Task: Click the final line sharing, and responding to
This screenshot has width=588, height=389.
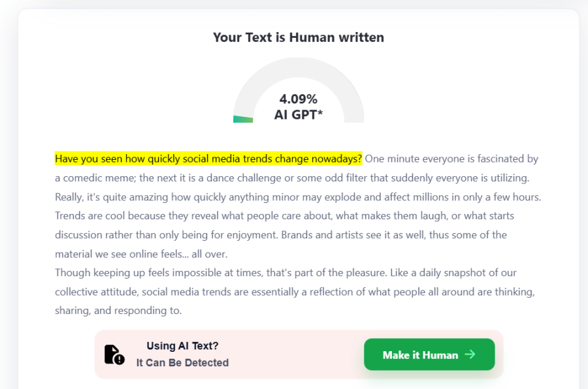Action: pos(118,310)
